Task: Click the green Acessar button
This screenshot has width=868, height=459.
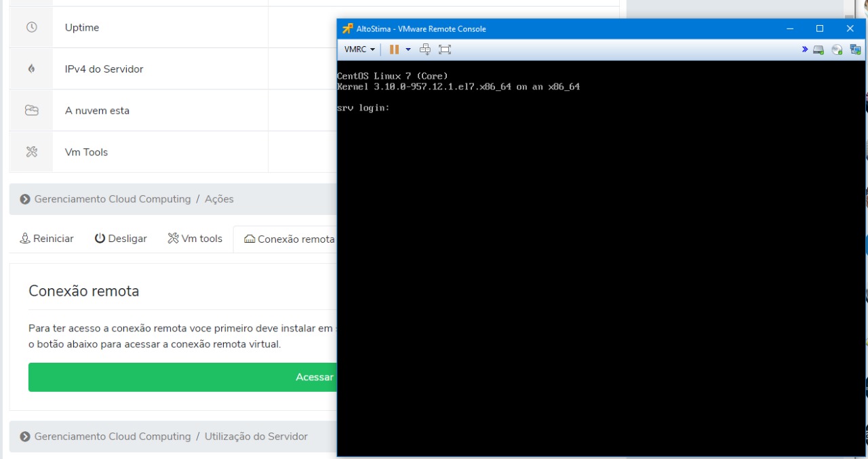Action: [x=182, y=377]
